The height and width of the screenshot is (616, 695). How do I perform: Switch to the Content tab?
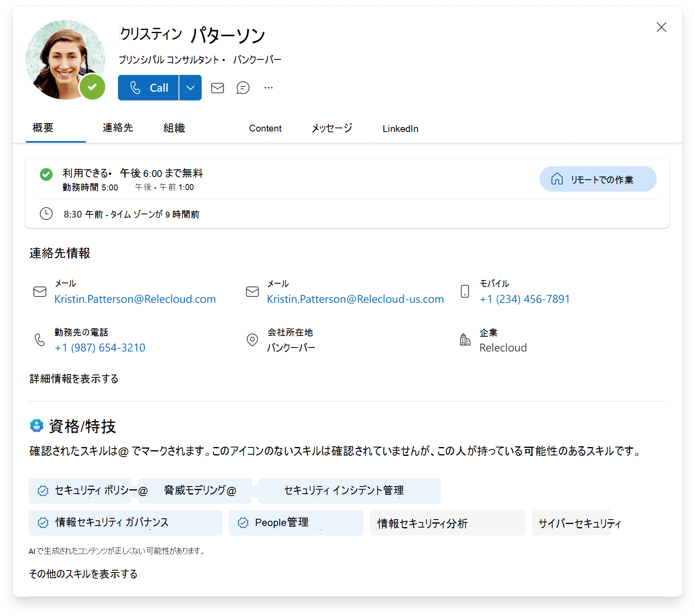tap(265, 128)
